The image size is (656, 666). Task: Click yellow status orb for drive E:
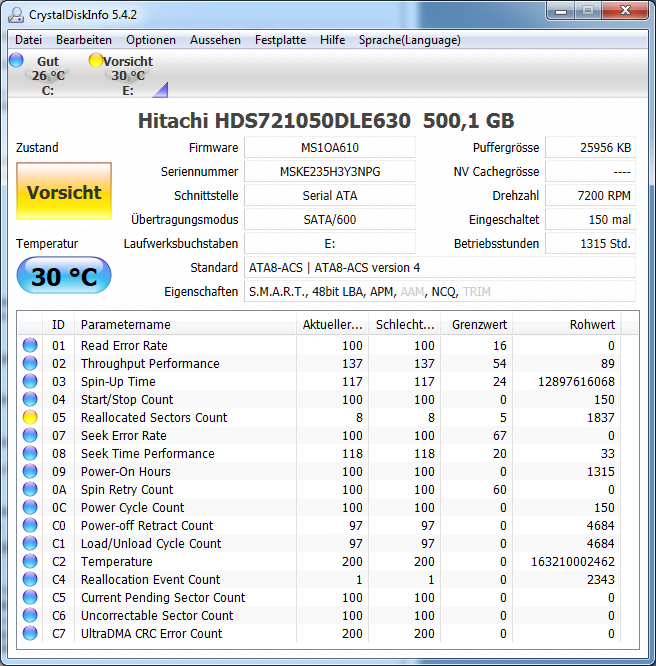96,60
